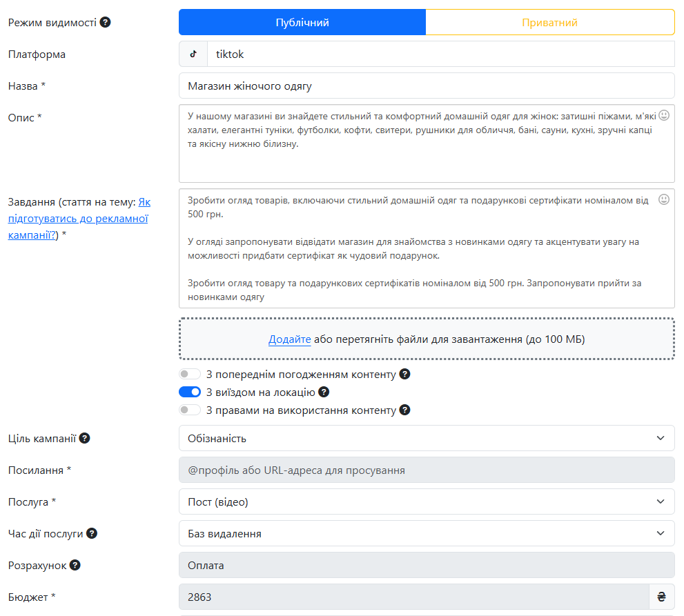Screen dimensions: 684x616
Task: Expand the Час дії послуги dropdown
Action: pos(426,533)
